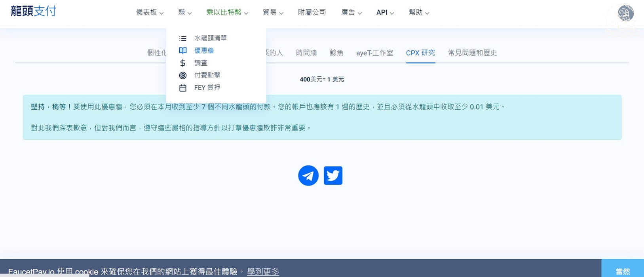Expand the 廣告 dropdown menu
644x277 pixels.
351,13
